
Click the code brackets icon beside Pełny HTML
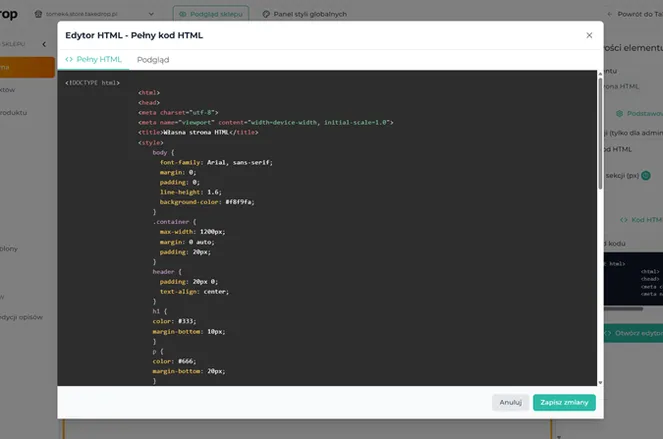69,60
